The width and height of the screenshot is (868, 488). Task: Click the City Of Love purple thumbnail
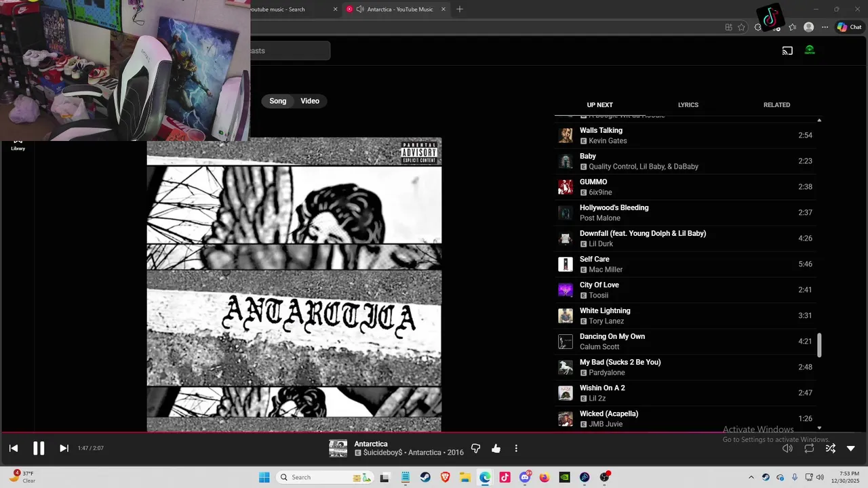(566, 290)
